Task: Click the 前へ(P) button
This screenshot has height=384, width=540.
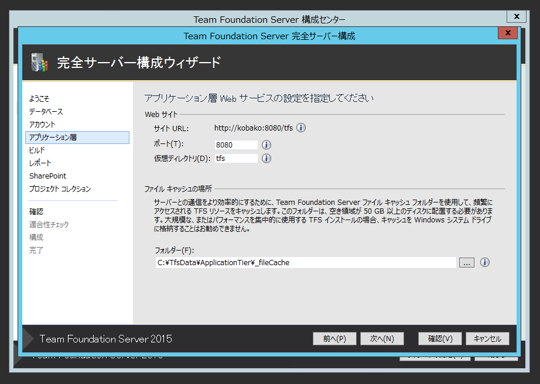Action: click(335, 339)
